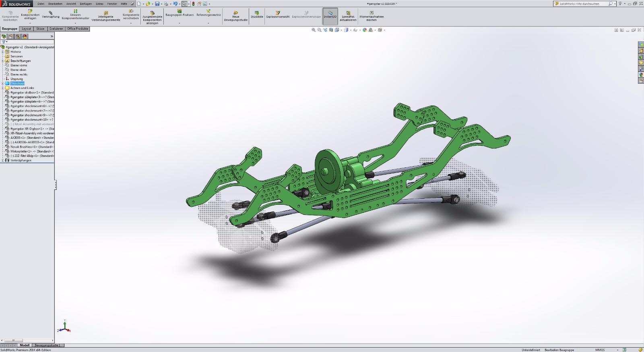
Task: Open the ConfigurationManager tab
Action: [18, 36]
